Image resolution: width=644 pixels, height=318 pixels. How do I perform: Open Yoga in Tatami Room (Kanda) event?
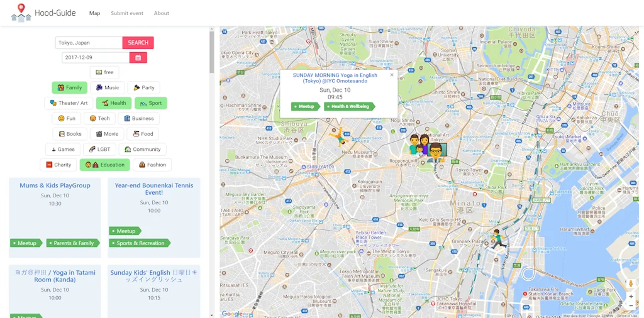click(x=55, y=276)
